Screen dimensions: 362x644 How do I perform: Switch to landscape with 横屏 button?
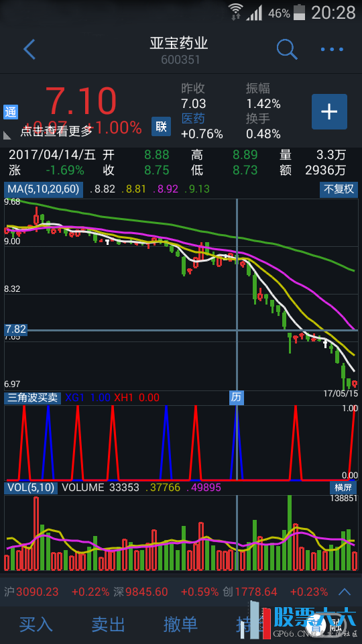pos(343,488)
